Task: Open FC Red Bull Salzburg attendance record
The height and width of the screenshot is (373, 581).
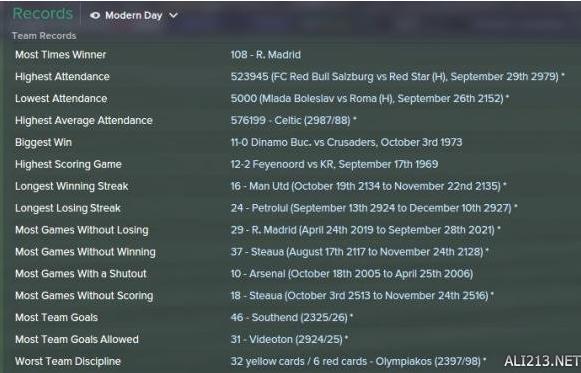Action: 397,77
